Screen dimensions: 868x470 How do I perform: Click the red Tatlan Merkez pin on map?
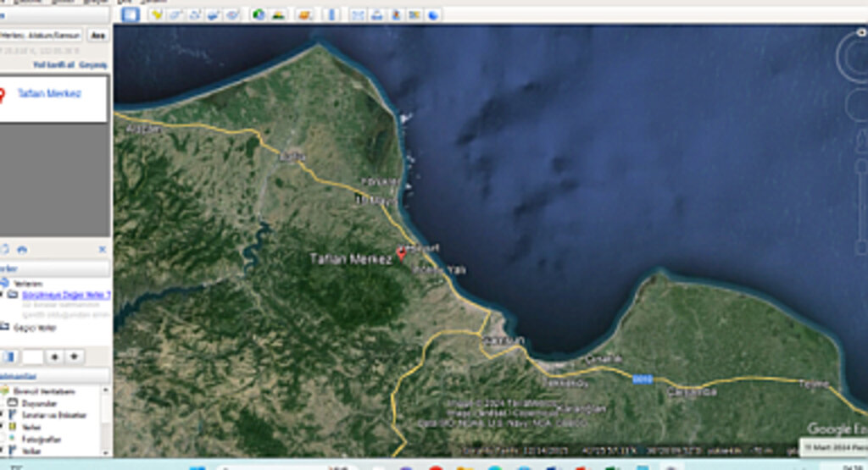point(401,253)
